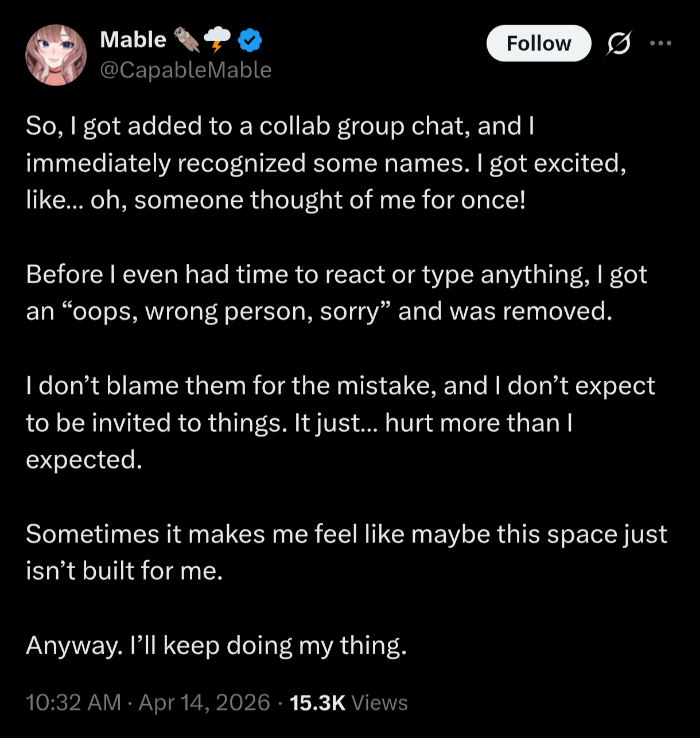The width and height of the screenshot is (700, 738).
Task: Click the paragraph starting "Before I even had time"
Action: point(337,293)
